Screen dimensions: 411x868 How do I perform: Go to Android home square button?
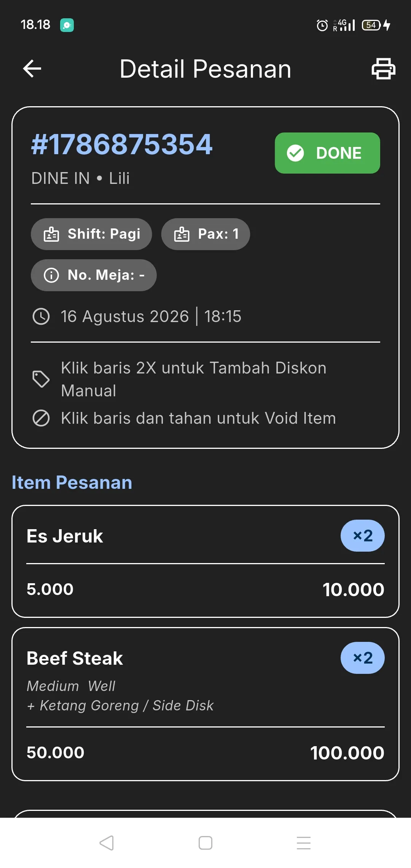pyautogui.click(x=205, y=843)
